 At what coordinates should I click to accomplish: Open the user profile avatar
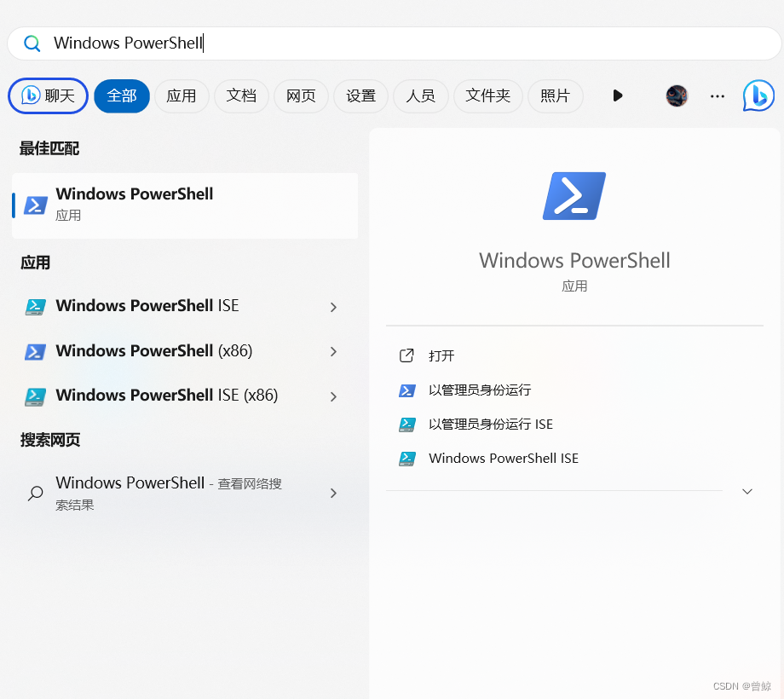pos(677,95)
